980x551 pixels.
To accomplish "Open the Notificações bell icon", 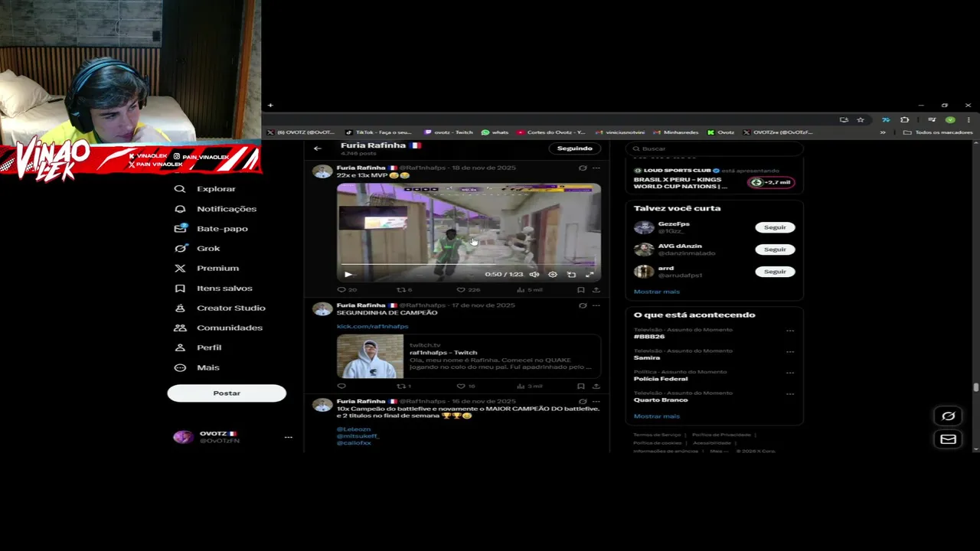I will (180, 209).
